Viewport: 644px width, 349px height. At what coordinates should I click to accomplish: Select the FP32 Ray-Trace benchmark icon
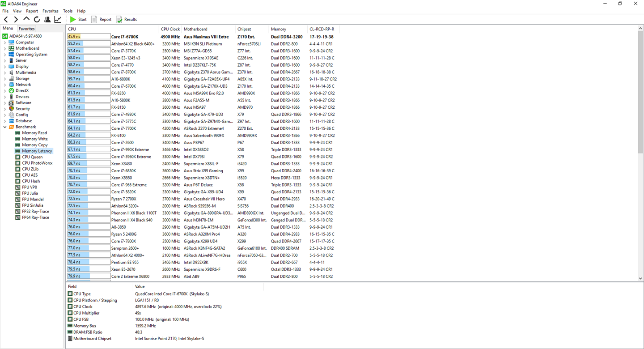18,212
